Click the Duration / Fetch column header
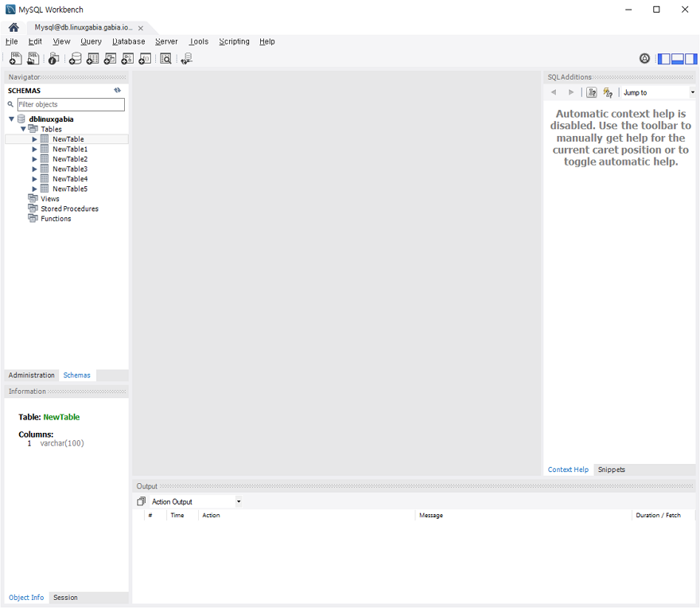 (x=663, y=515)
